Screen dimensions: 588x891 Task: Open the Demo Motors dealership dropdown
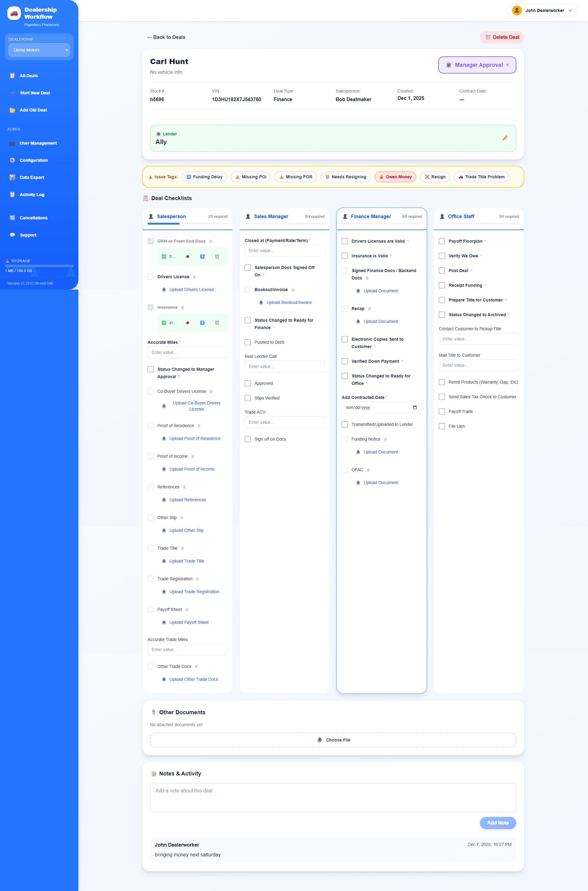pos(39,50)
